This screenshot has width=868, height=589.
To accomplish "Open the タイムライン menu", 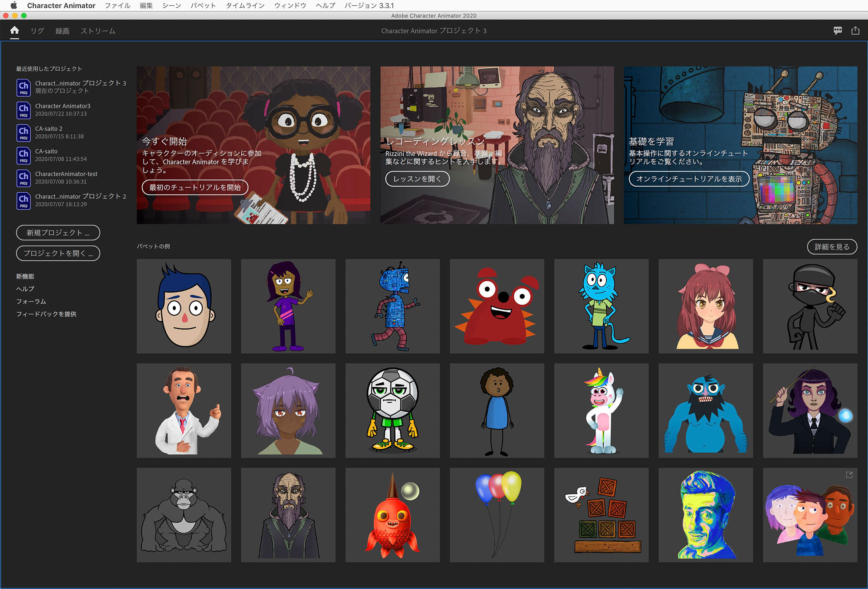I will click(x=245, y=5).
